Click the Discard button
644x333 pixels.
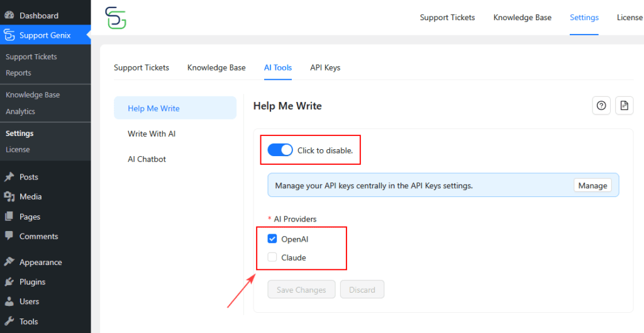tap(362, 290)
